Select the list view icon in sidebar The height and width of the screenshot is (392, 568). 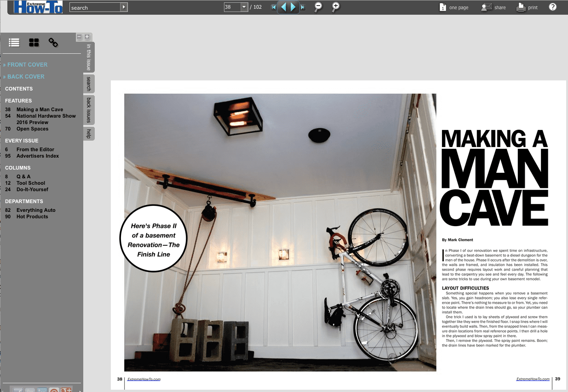click(14, 42)
